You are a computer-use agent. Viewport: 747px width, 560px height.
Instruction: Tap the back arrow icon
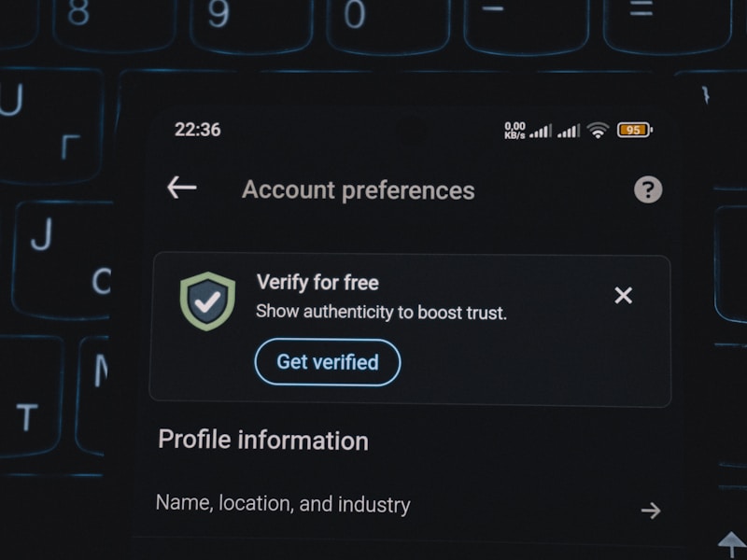click(182, 188)
